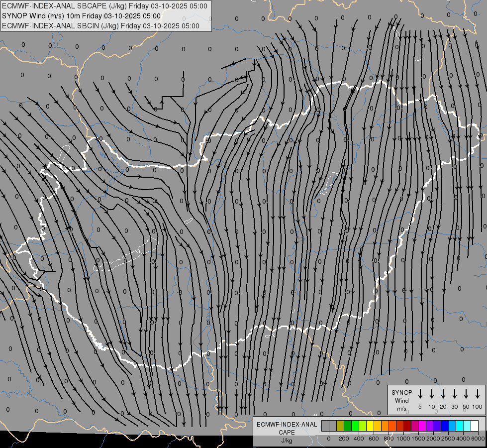Pick the white 6000 J/kg color swatch
The height and width of the screenshot is (448, 487).
click(x=475, y=426)
